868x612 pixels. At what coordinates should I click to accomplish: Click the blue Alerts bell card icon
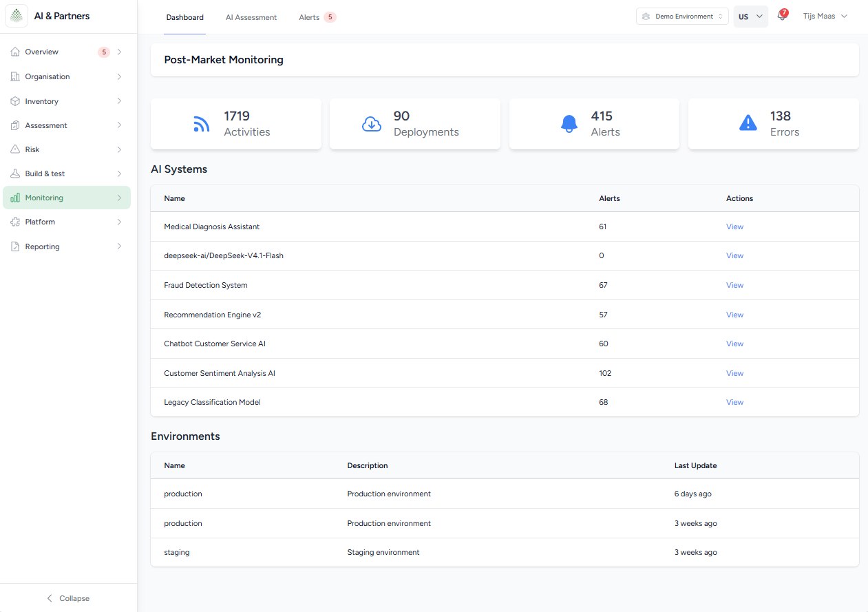coord(569,124)
